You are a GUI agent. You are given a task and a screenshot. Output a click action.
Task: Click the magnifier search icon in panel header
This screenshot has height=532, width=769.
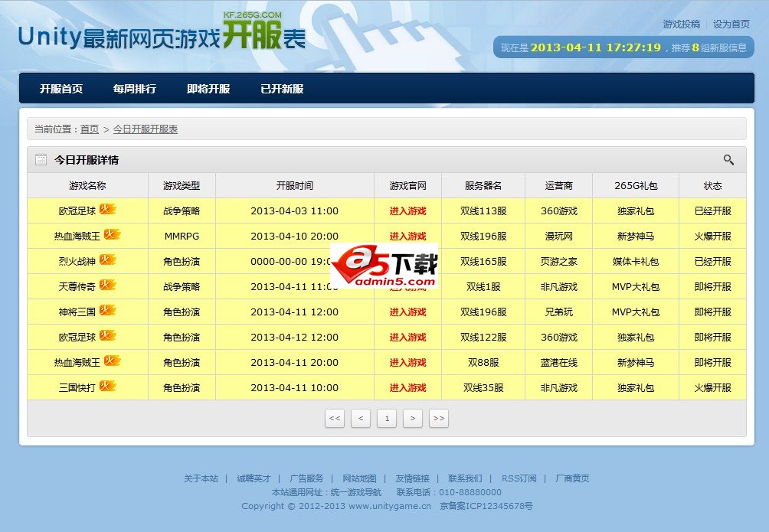(x=728, y=160)
